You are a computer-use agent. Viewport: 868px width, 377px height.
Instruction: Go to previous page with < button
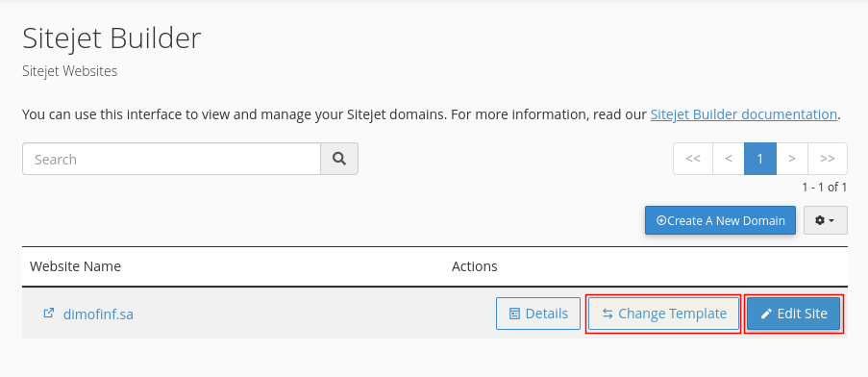tap(729, 159)
